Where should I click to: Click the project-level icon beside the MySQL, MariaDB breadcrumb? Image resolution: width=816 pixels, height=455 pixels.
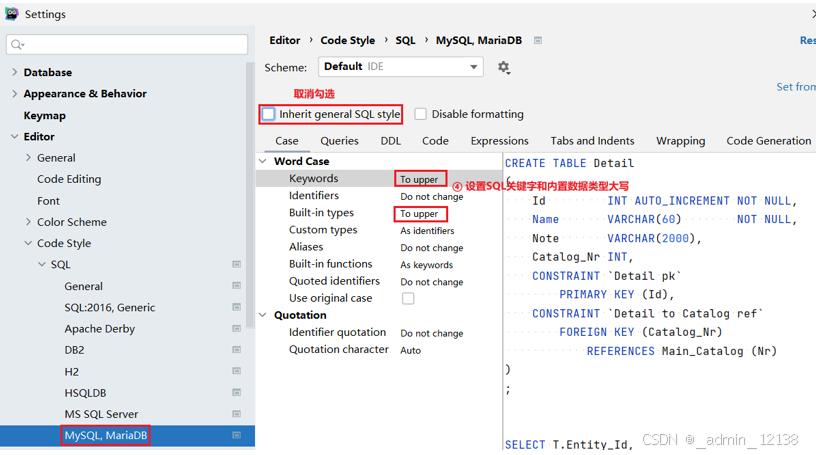coord(538,41)
